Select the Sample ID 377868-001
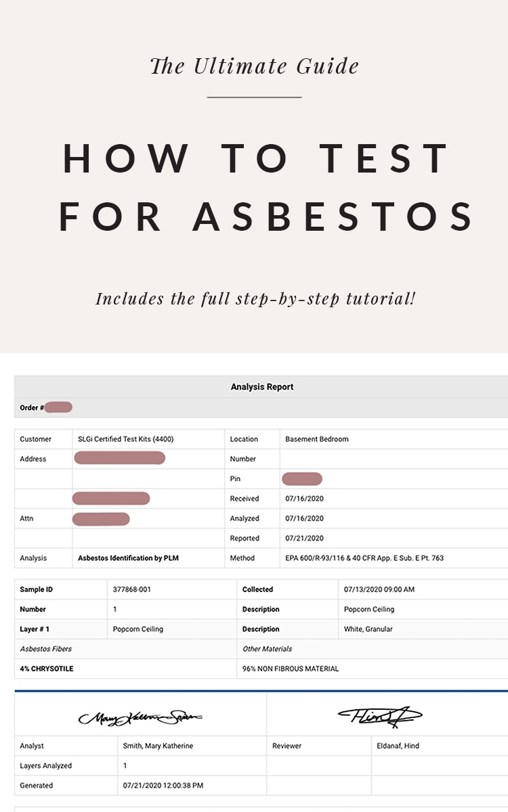 click(131, 589)
